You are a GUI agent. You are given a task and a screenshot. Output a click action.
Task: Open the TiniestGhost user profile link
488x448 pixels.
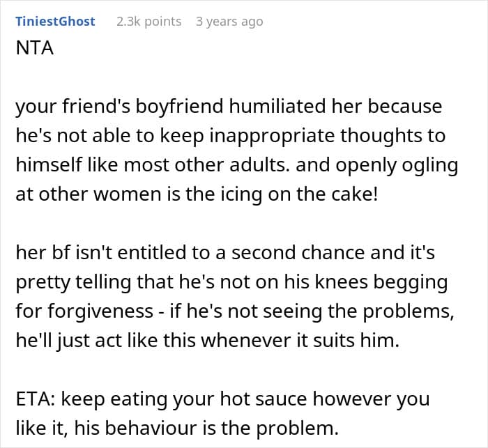tap(55, 22)
